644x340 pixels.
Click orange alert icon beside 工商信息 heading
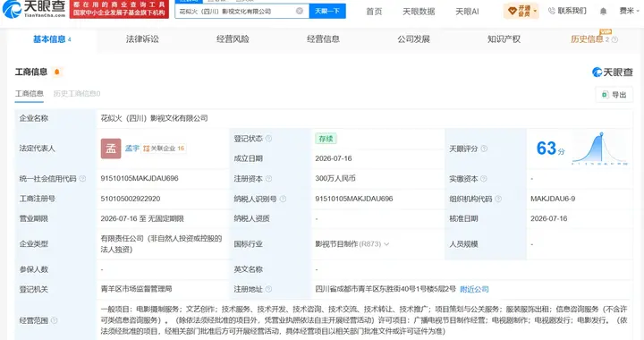[56, 72]
